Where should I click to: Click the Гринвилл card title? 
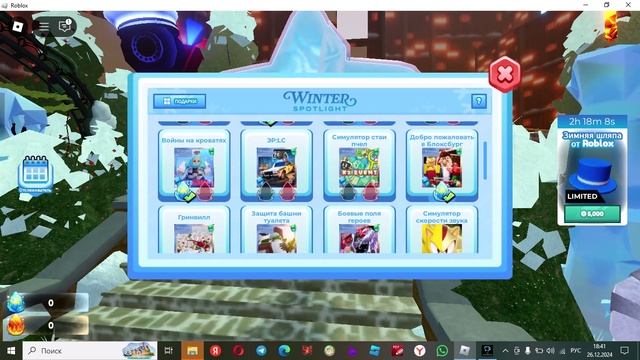pyautogui.click(x=194, y=217)
